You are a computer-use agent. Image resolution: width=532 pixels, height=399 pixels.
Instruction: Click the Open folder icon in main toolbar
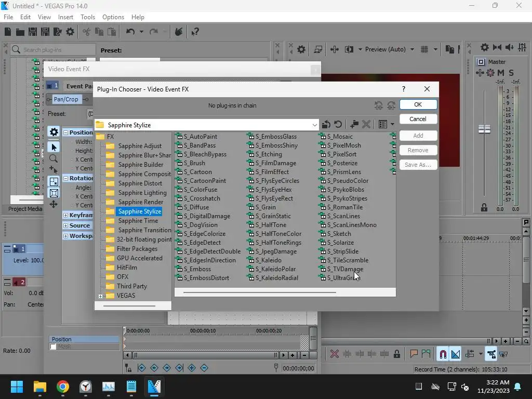tap(20, 32)
